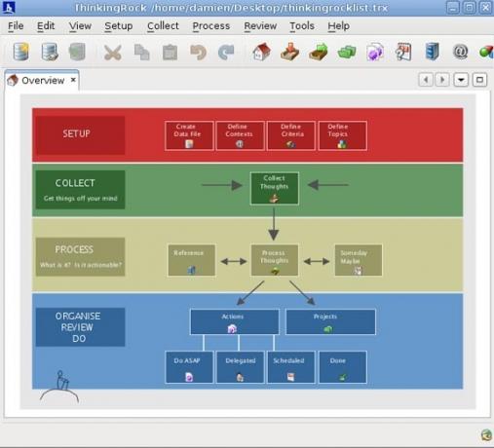Click the Collect Thoughts inbox toolbar icon

click(x=289, y=52)
